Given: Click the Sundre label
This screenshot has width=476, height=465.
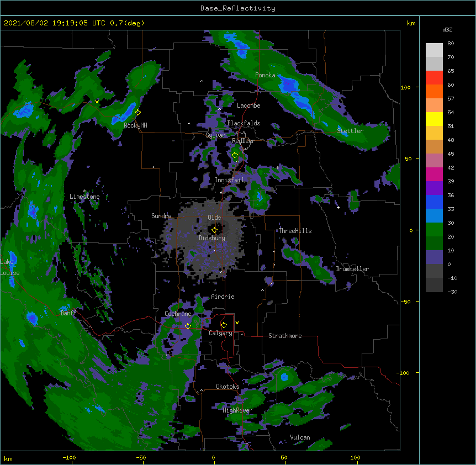Looking at the screenshot, I should click(x=161, y=216).
